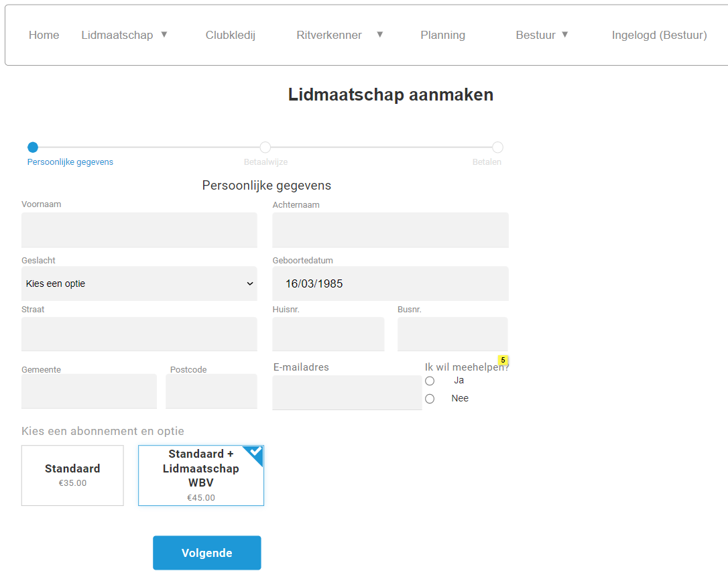Viewport: 728px width, 571px height.
Task: Expand the Bestuur menu arrow
Action: [x=565, y=35]
